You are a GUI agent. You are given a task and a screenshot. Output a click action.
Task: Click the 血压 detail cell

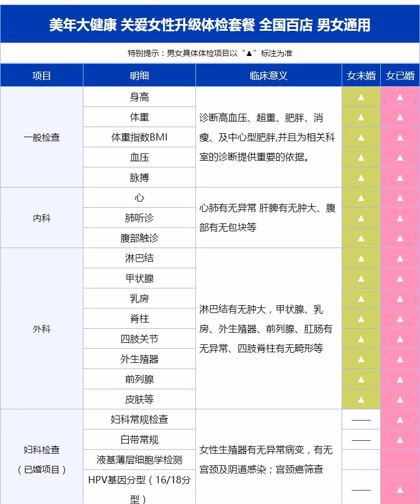(x=139, y=157)
